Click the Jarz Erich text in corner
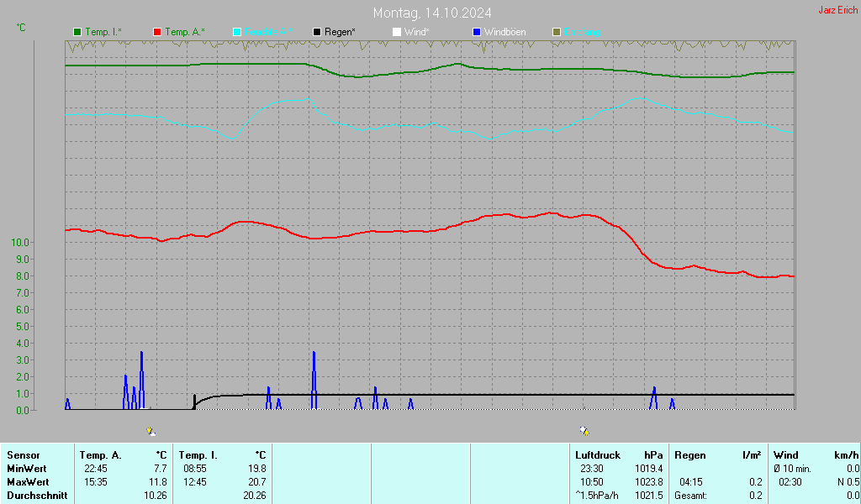 [x=837, y=10]
